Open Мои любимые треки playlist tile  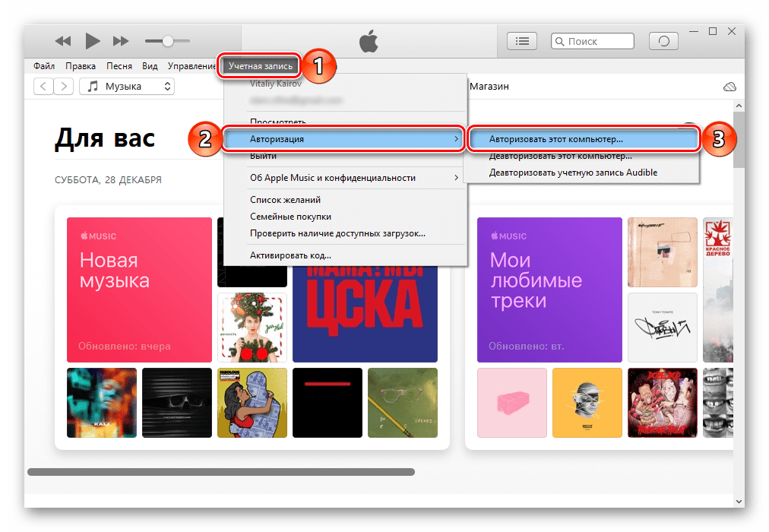(x=549, y=290)
